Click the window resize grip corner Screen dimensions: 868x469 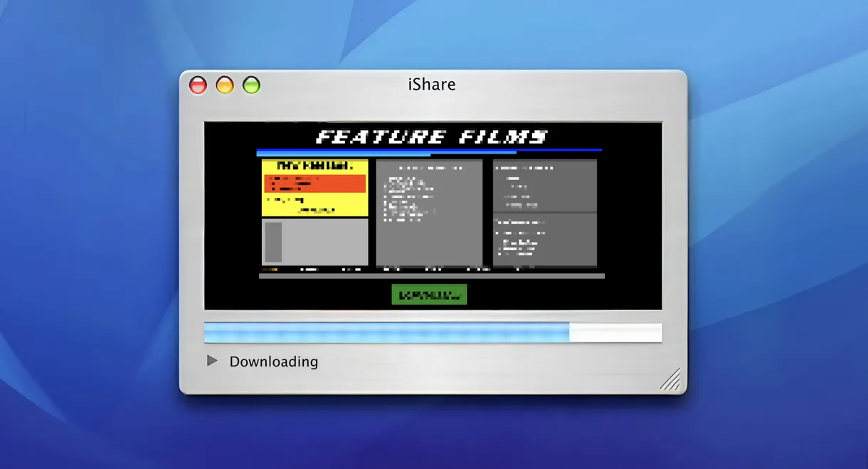(x=671, y=379)
